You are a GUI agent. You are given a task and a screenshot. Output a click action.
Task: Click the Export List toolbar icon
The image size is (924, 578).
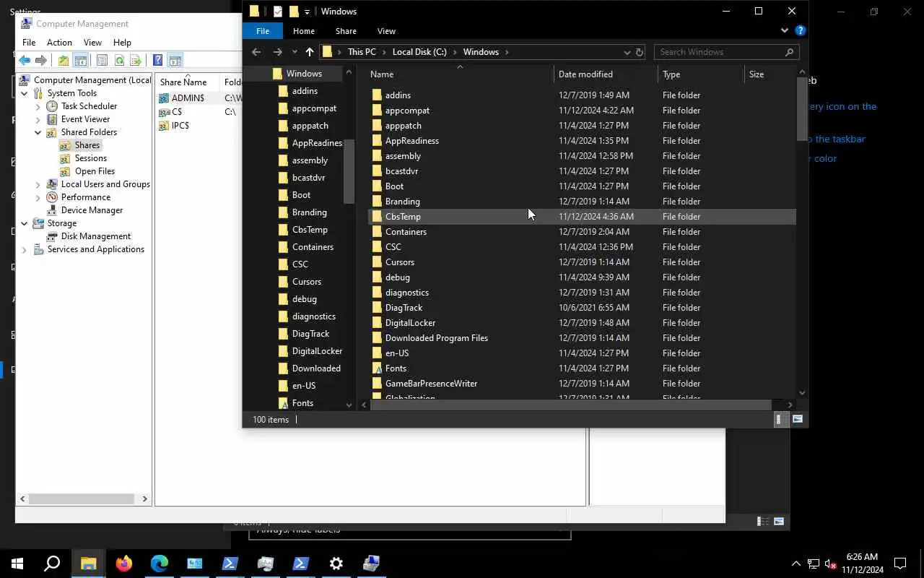(136, 61)
